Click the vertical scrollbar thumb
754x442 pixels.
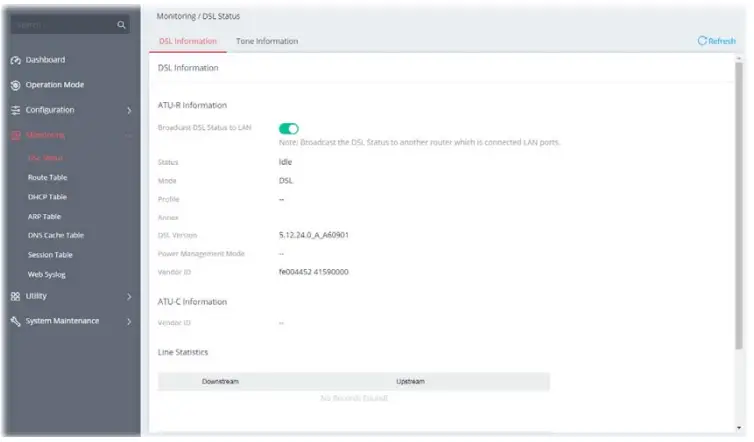739,206
